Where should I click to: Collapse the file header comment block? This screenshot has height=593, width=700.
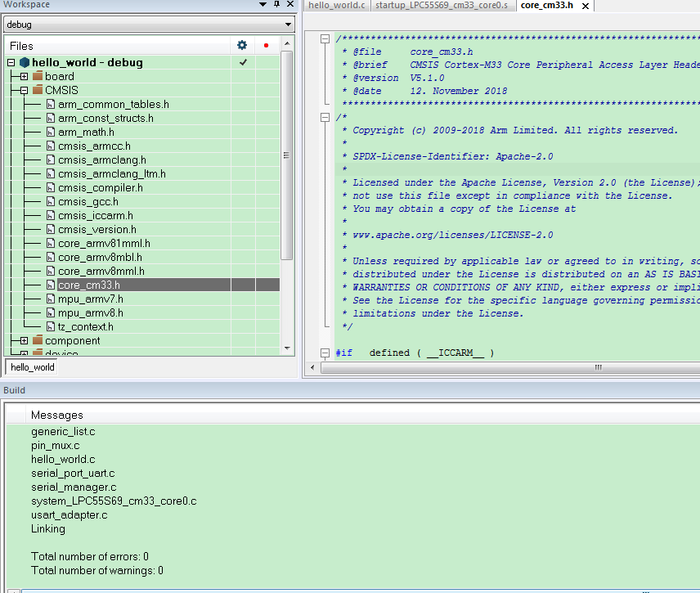325,38
